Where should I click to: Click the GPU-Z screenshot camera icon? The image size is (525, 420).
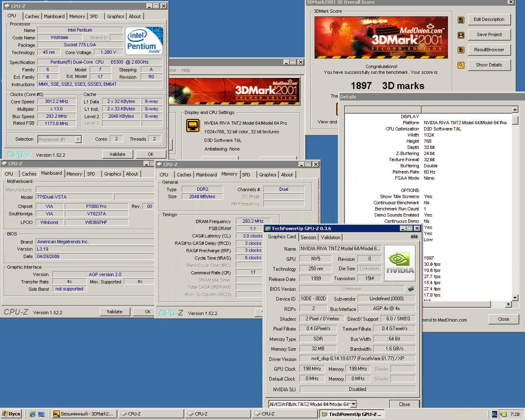coord(414,237)
